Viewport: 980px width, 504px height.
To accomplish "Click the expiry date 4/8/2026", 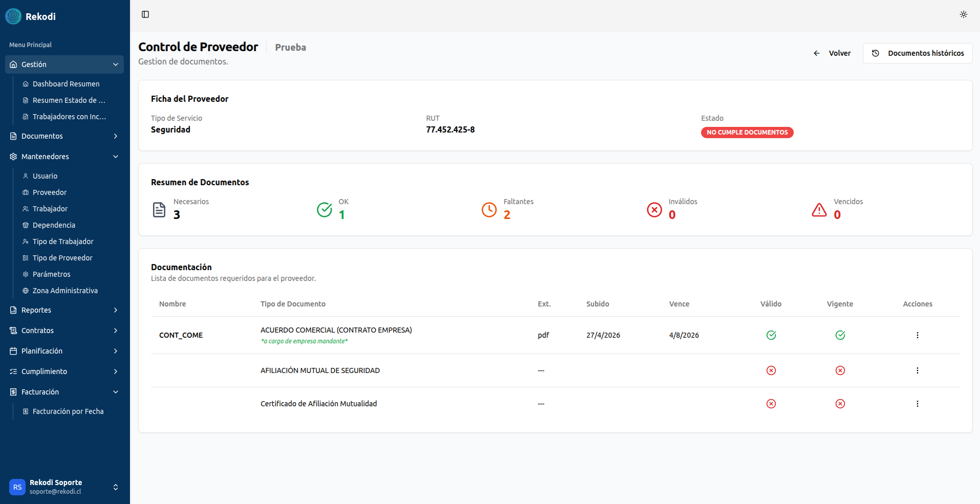I will coord(684,335).
